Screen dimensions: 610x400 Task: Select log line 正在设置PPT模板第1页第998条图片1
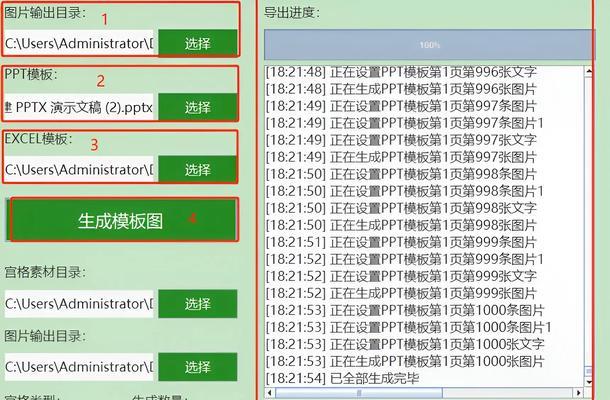pos(405,191)
